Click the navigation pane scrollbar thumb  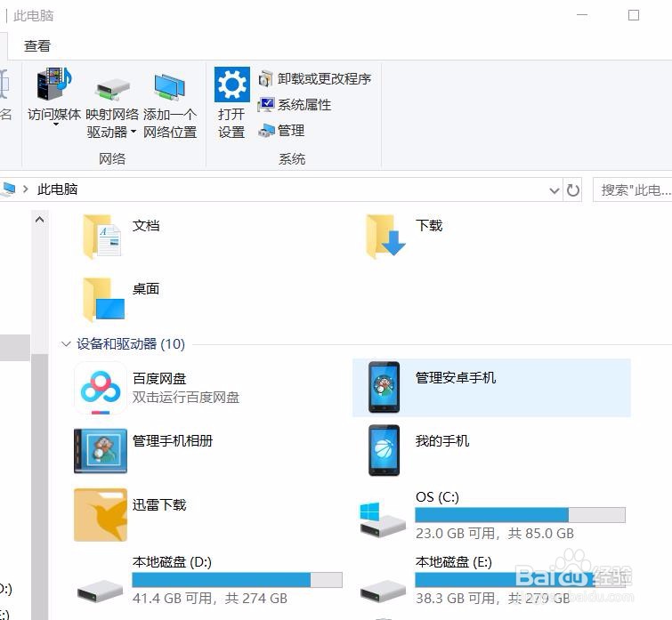click(39, 487)
